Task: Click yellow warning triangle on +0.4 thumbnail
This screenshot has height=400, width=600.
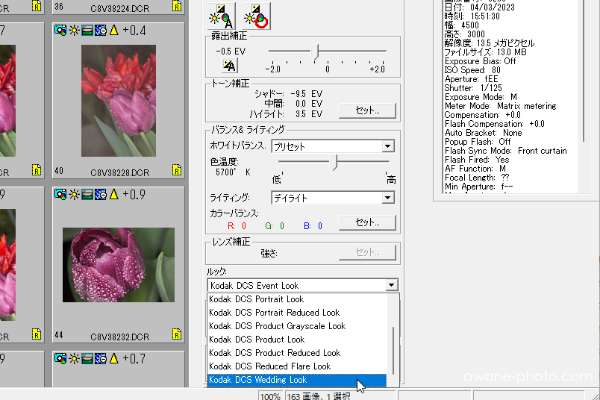Action: [x=114, y=30]
